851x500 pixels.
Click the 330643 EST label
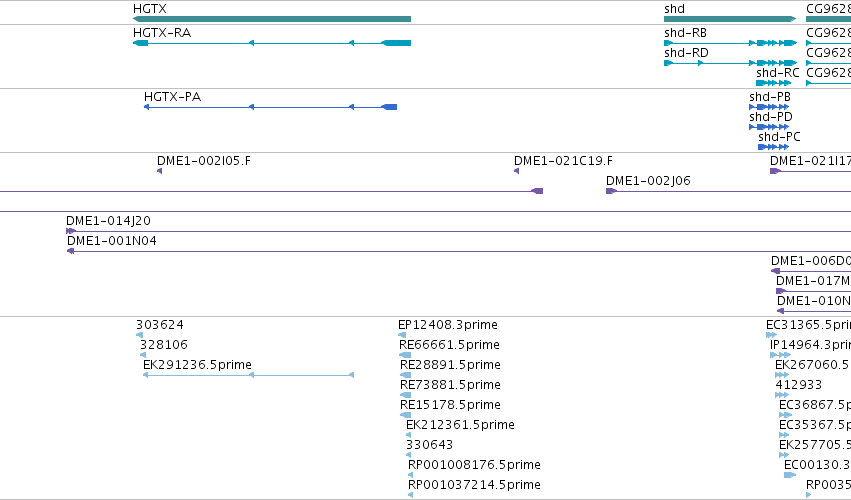pyautogui.click(x=429, y=445)
